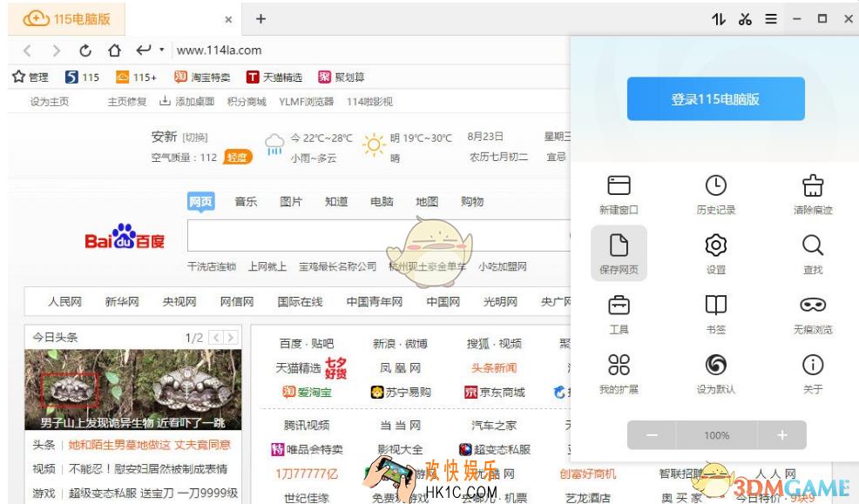This screenshot has height=504, width=859.
Task: Switch to the 115电脑版 tab
Action: click(66, 19)
